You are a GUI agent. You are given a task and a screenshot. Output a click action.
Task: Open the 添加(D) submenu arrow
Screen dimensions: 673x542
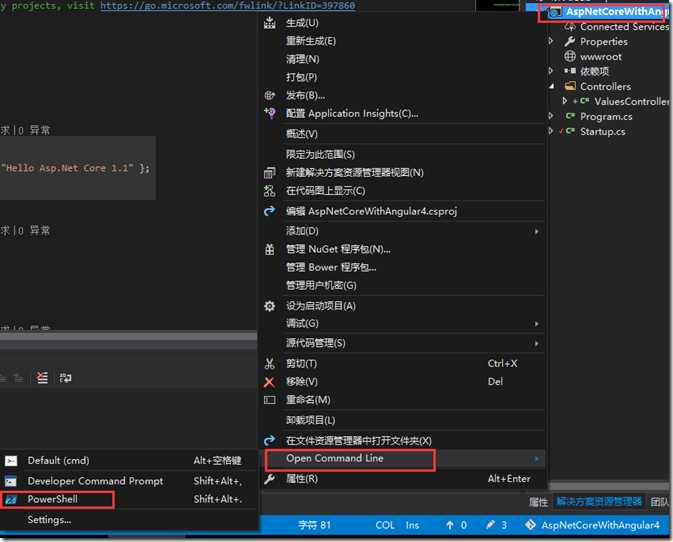[537, 232]
